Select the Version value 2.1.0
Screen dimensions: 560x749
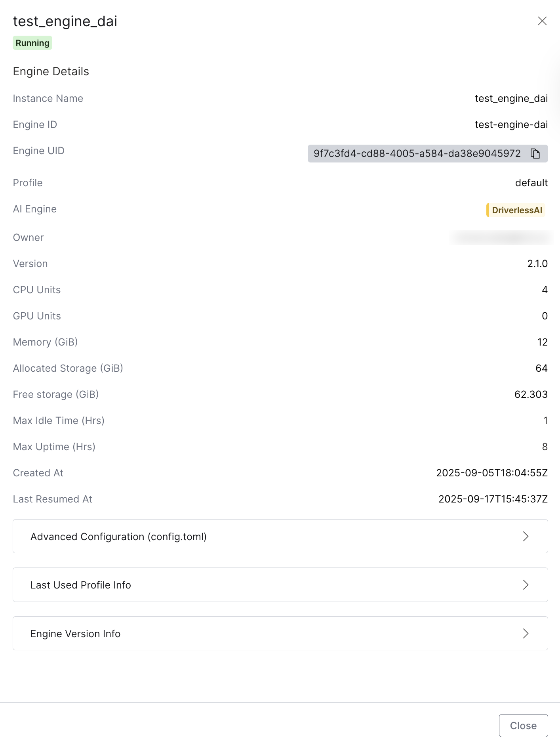click(x=537, y=264)
